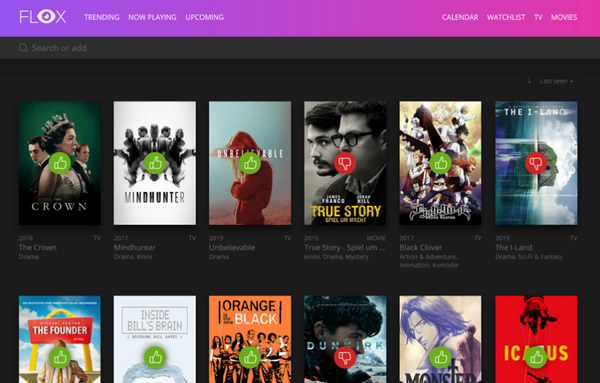Click thumbs-up rating on Mindhunter

[155, 163]
